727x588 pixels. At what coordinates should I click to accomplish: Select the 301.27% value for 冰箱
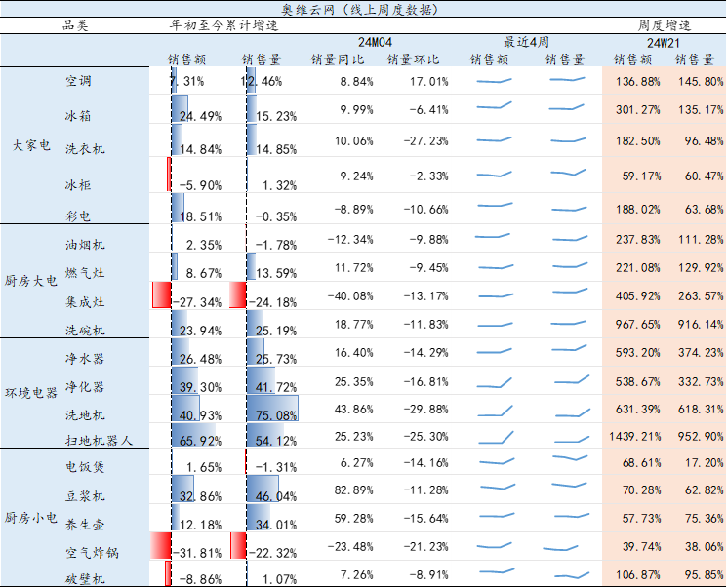[637, 110]
